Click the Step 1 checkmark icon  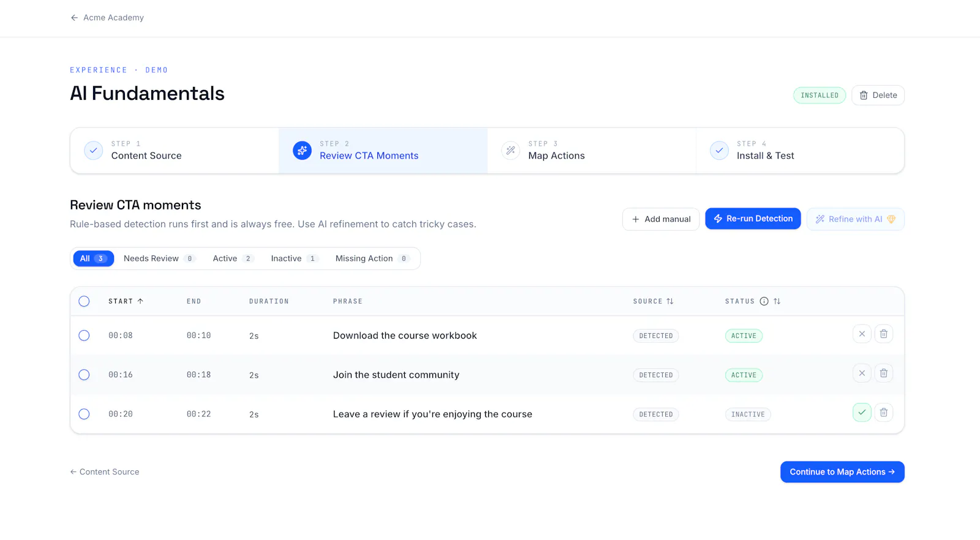93,151
